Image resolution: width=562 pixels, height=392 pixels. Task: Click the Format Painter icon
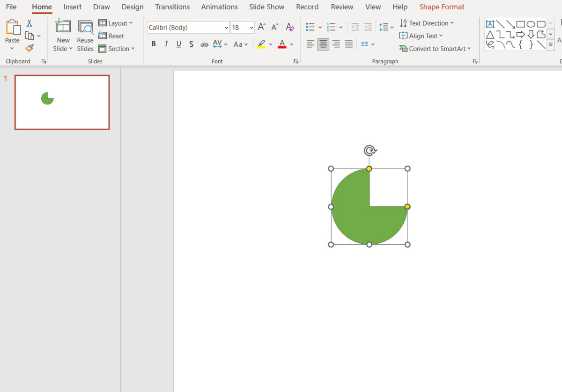coord(29,48)
